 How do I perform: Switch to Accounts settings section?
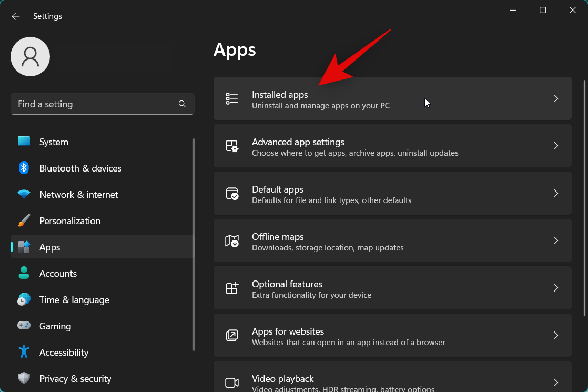58,273
